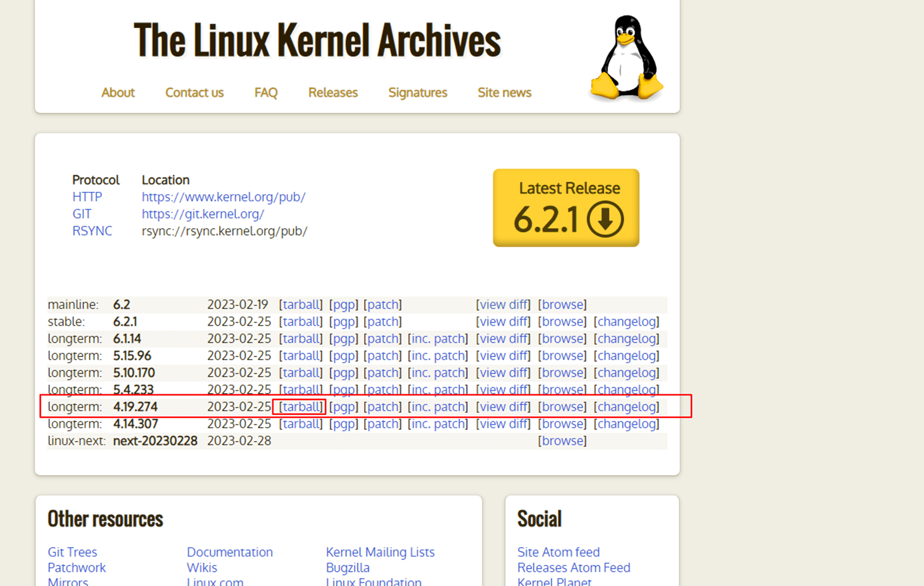Click the RSYNC protocol link
The height and width of the screenshot is (586, 924).
pyautogui.click(x=92, y=231)
